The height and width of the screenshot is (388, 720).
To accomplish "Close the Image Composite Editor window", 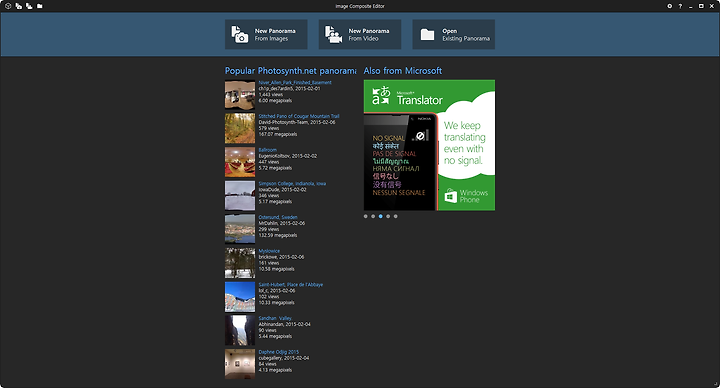I will (x=712, y=6).
